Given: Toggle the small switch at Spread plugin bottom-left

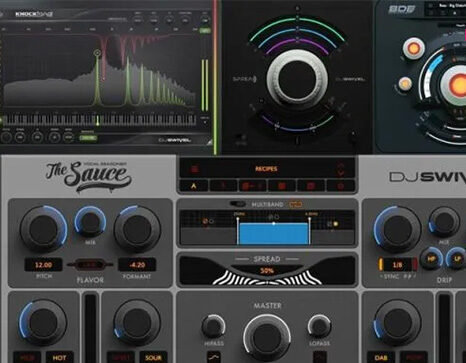Looking at the screenshot, I should click(x=242, y=137).
